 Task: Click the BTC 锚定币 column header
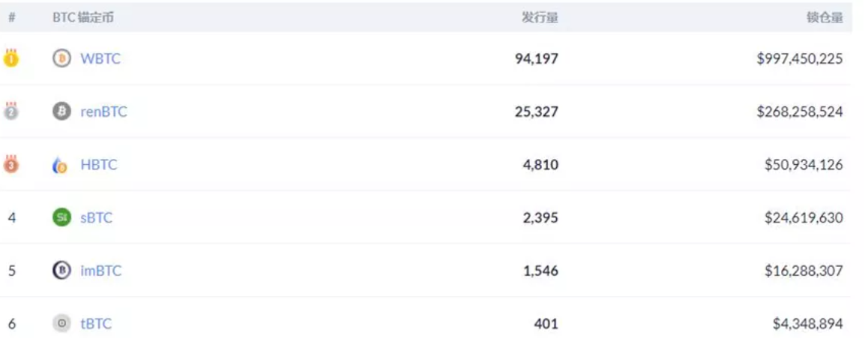pyautogui.click(x=83, y=18)
